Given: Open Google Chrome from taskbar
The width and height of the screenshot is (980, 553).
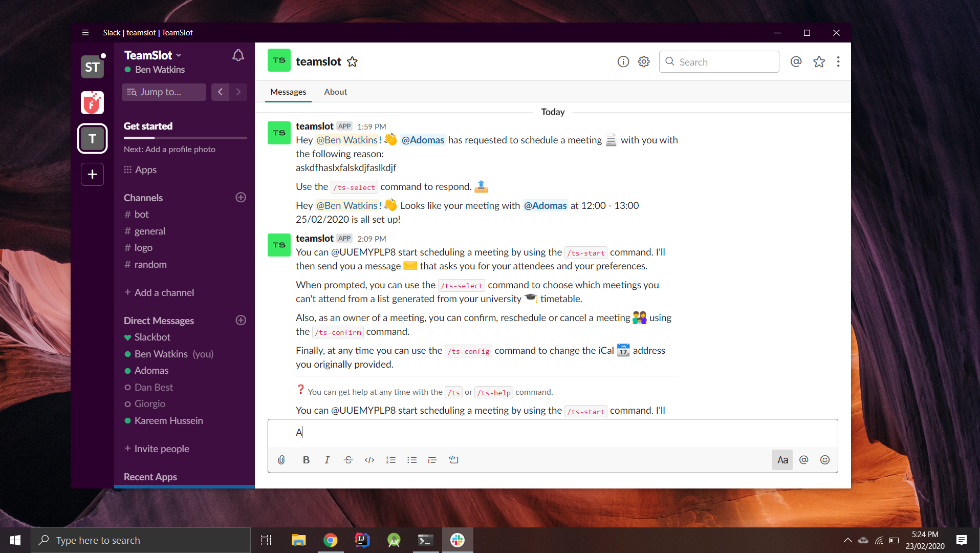Looking at the screenshot, I should pyautogui.click(x=330, y=540).
